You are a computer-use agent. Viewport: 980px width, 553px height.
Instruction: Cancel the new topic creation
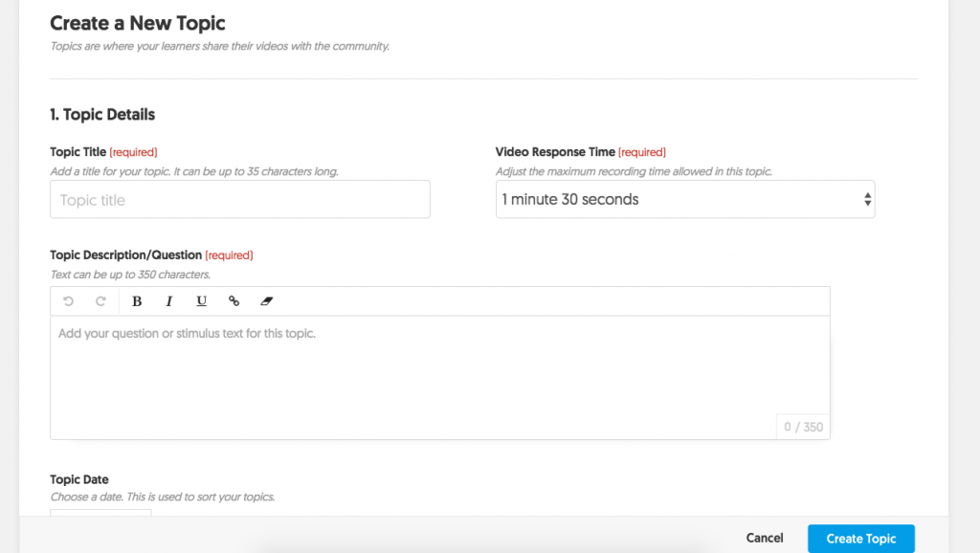764,538
